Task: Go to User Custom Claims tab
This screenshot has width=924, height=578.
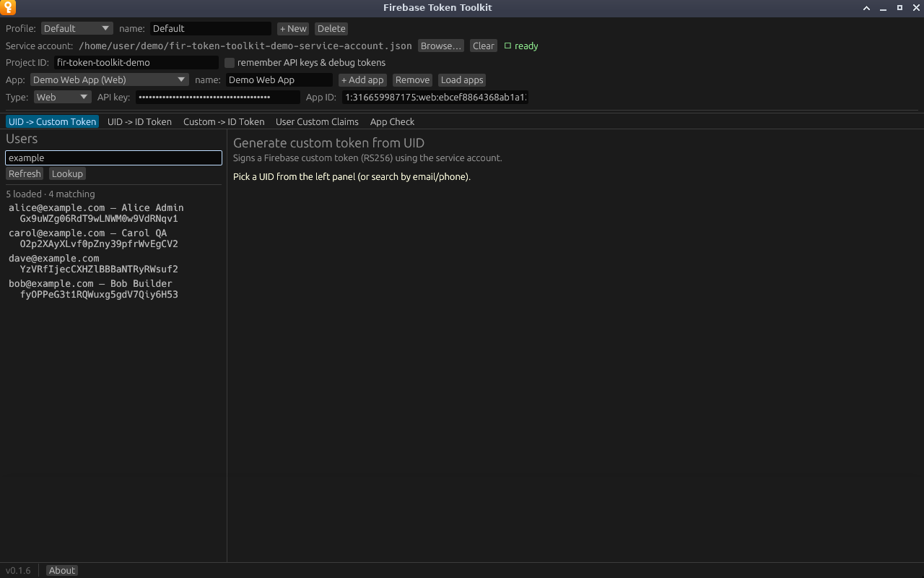Action: (x=317, y=121)
